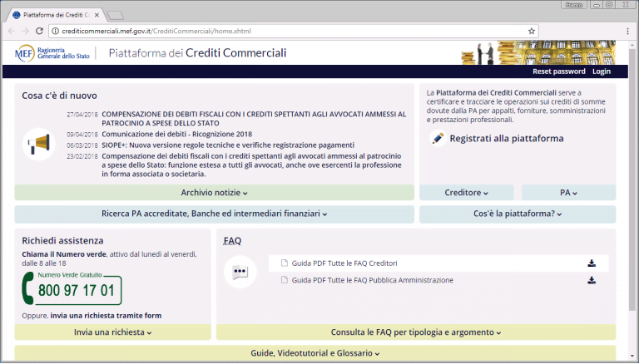Expand Cos'è la piattaforma? section

[x=518, y=214]
